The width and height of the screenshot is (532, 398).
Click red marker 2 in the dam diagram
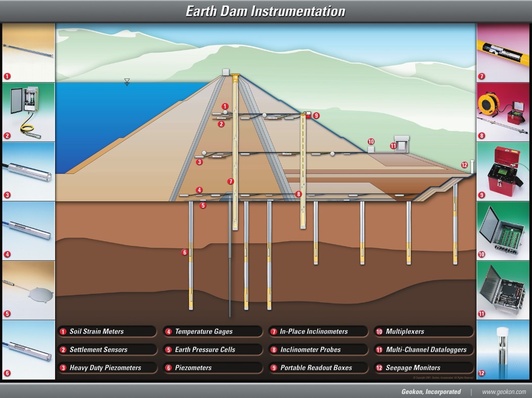point(221,124)
